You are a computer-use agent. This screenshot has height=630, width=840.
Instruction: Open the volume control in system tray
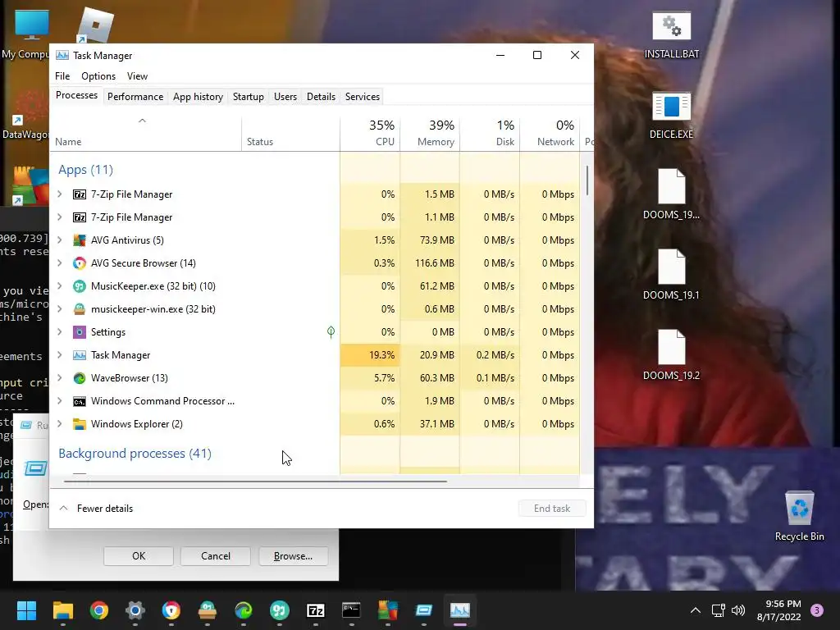coord(738,610)
